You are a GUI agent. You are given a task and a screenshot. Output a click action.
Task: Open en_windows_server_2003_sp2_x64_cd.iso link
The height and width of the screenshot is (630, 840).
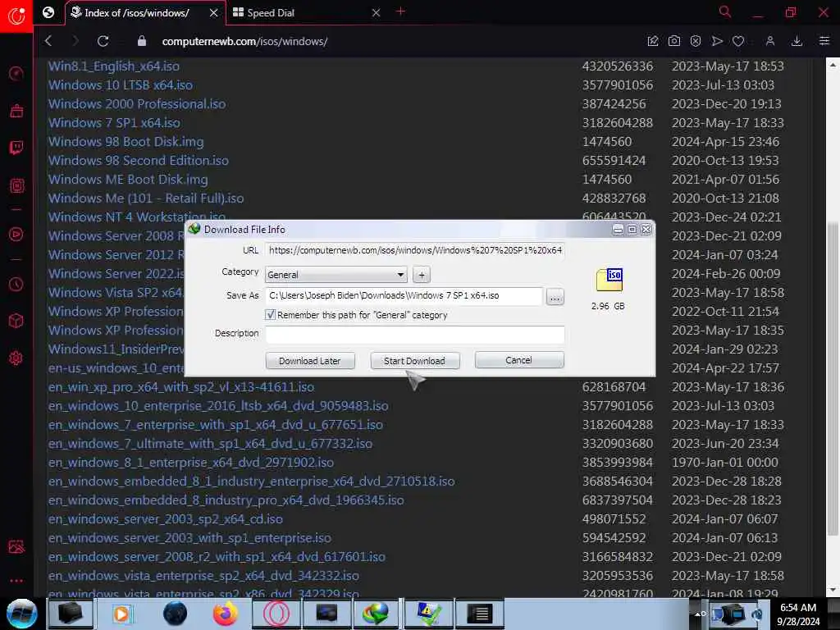[x=166, y=519]
